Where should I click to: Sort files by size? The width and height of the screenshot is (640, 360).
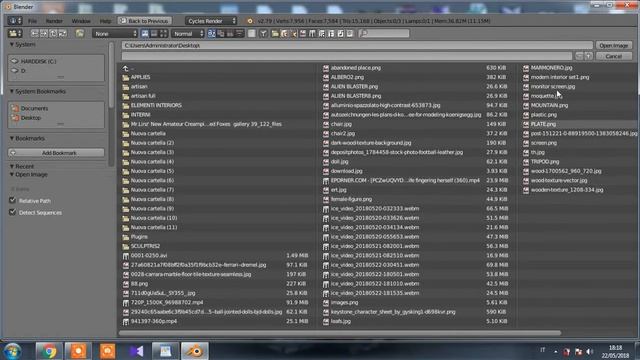click(240, 33)
